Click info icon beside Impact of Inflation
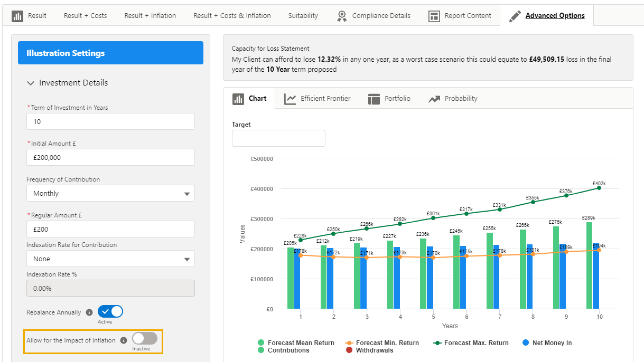644x362 pixels. pos(124,340)
